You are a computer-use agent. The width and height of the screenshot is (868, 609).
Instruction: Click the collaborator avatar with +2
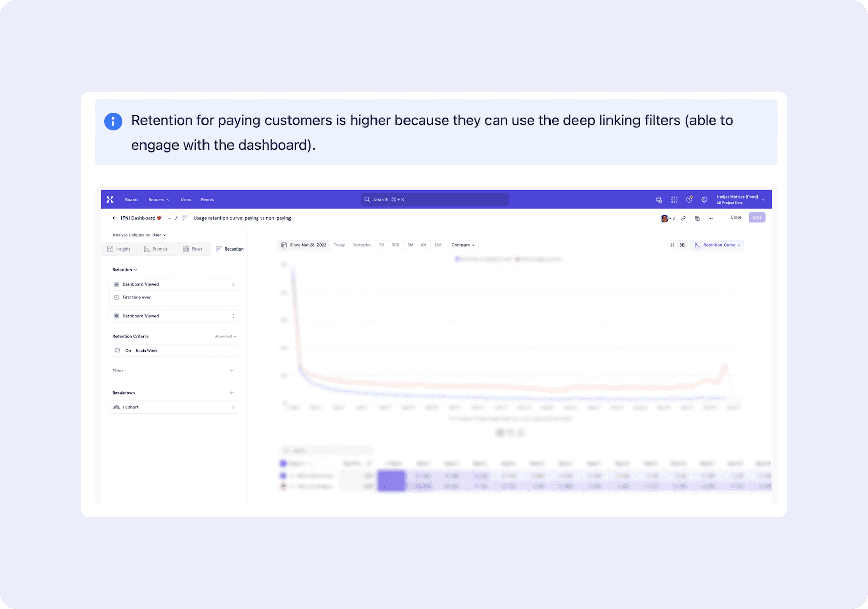pos(668,218)
